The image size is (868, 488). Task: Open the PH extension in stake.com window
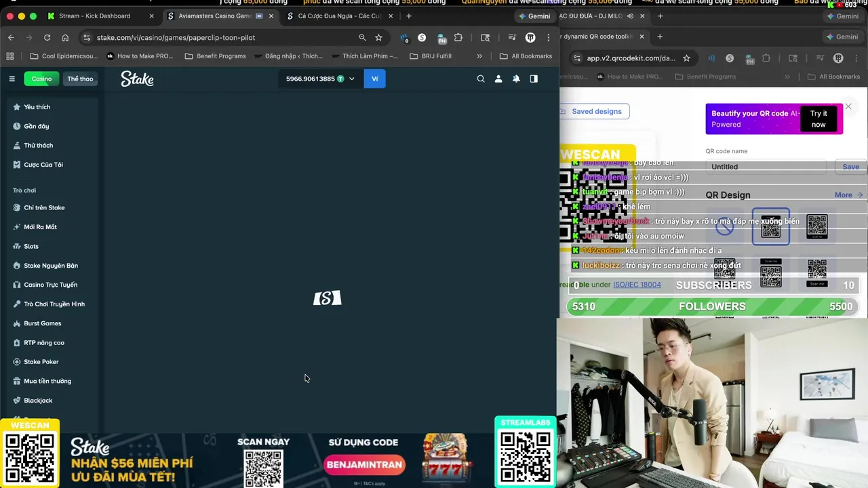point(441,38)
